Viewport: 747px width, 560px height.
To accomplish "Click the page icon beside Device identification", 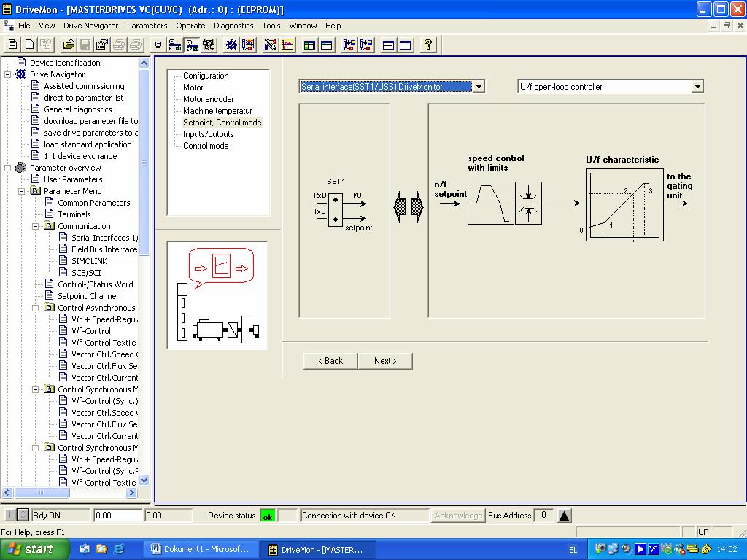I will [x=21, y=62].
